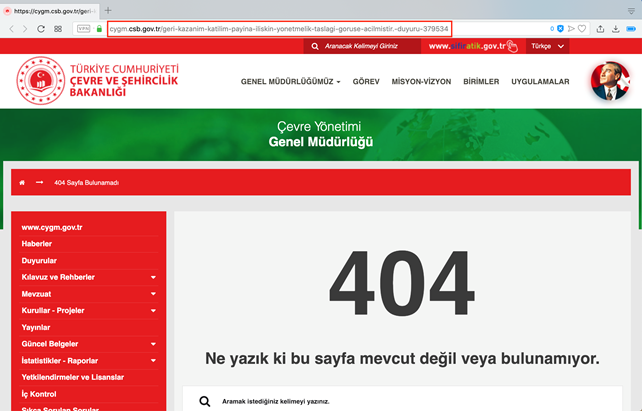This screenshot has height=411, width=642.
Task: Open a new tab with the plus button
Action: pos(108,10)
